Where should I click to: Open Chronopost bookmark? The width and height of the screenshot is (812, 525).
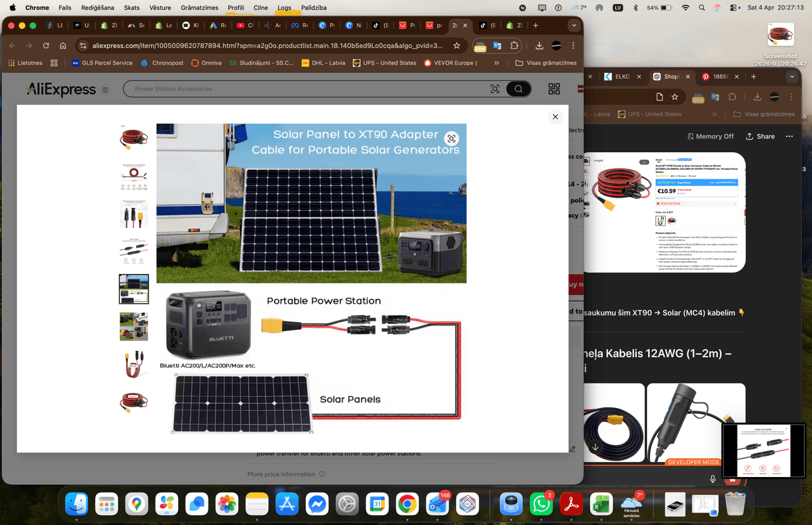pyautogui.click(x=162, y=63)
